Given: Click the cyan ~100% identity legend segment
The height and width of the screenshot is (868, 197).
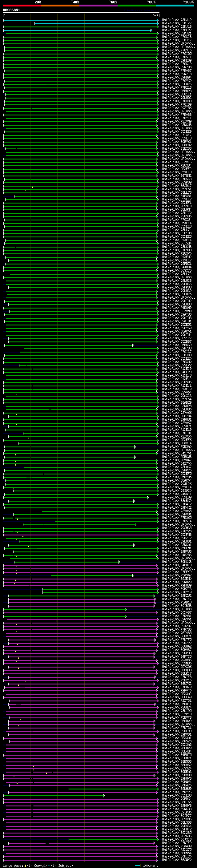Looking at the screenshot, I should [175, 6].
